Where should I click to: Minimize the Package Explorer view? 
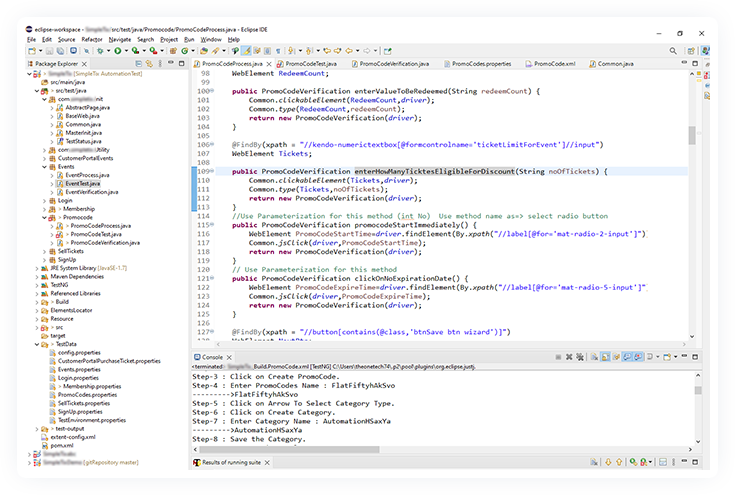coord(173,63)
